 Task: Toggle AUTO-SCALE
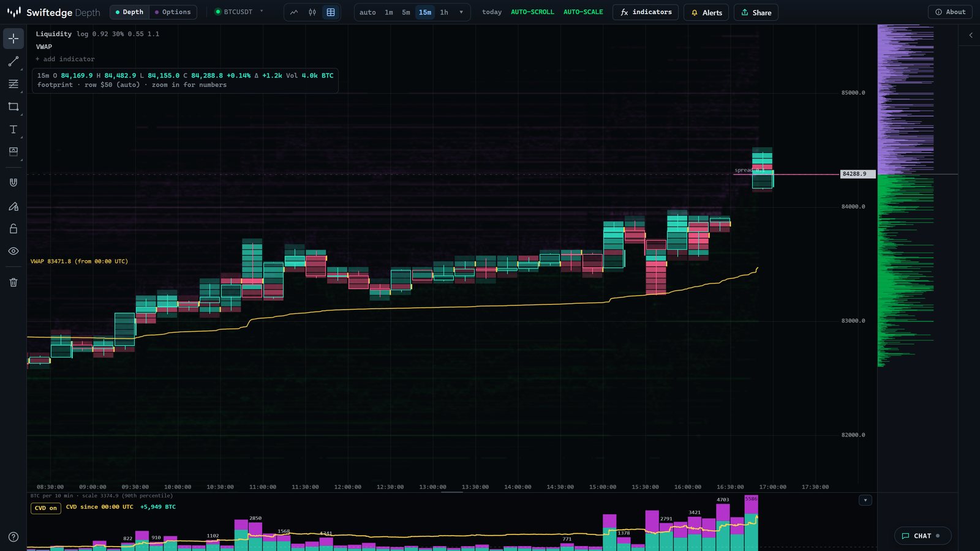pos(583,12)
